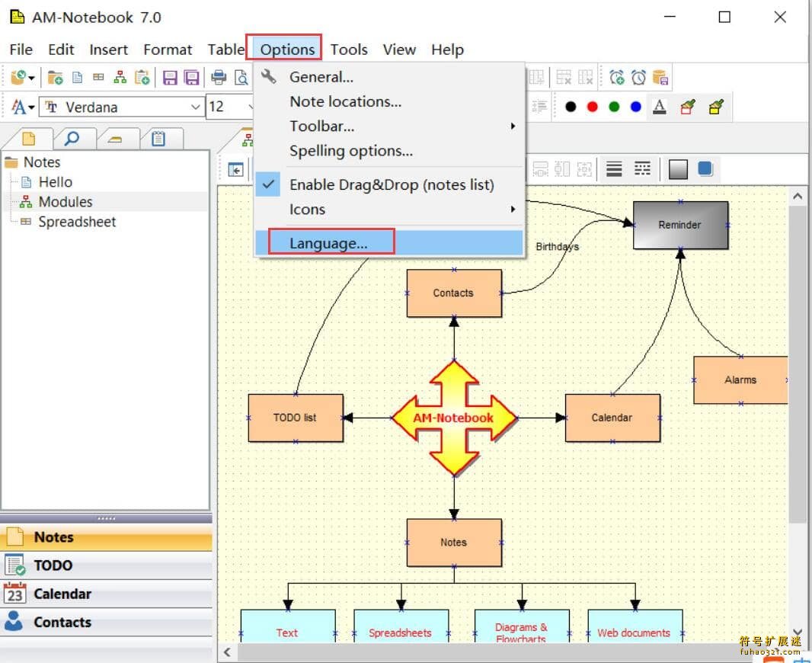Click the delete table row icon
This screenshot has width=812, height=663.
(x=564, y=78)
